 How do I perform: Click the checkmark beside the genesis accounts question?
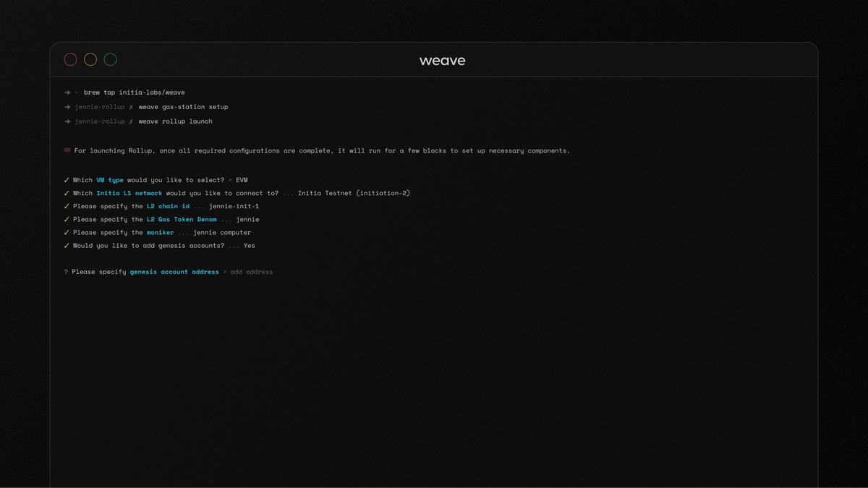click(x=65, y=245)
